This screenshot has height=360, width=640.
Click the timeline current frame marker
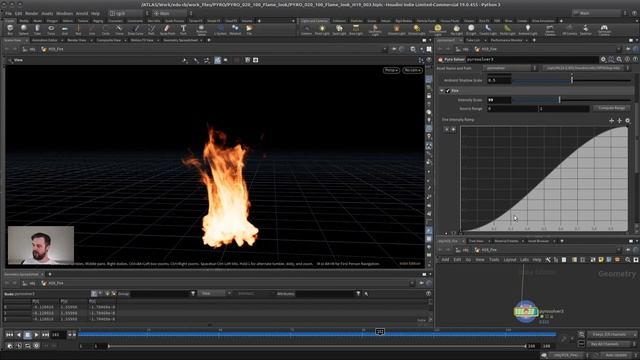pyautogui.click(x=380, y=332)
